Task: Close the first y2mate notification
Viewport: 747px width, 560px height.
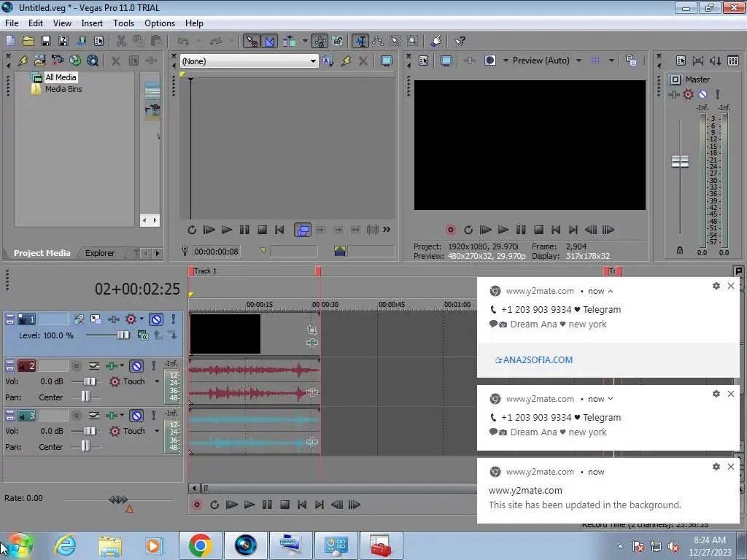Action: (731, 286)
